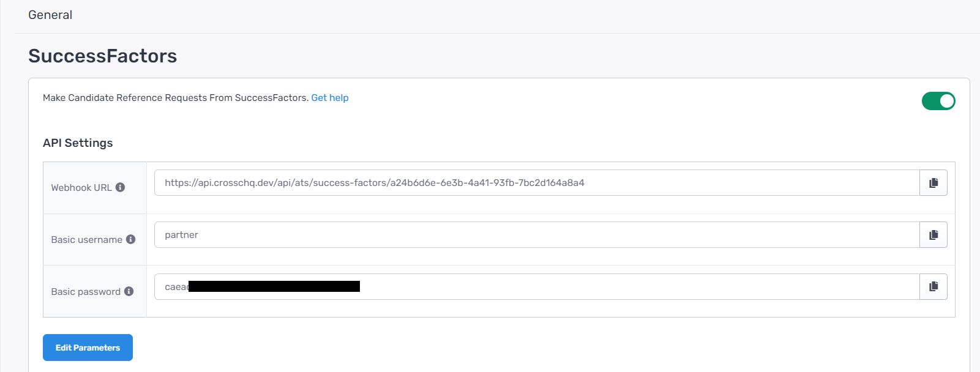
Task: Show info tooltip for Basic username
Action: 131,239
